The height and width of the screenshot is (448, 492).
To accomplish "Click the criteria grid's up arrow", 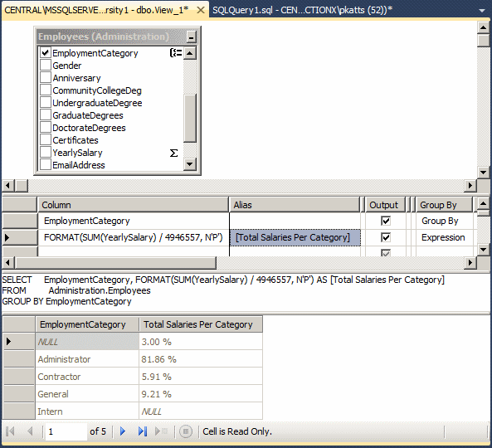I will (x=483, y=204).
